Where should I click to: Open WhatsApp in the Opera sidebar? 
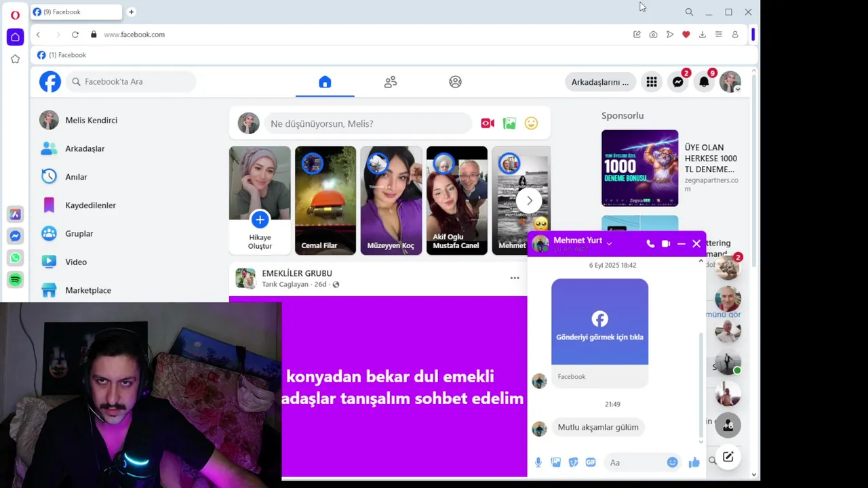click(x=15, y=258)
